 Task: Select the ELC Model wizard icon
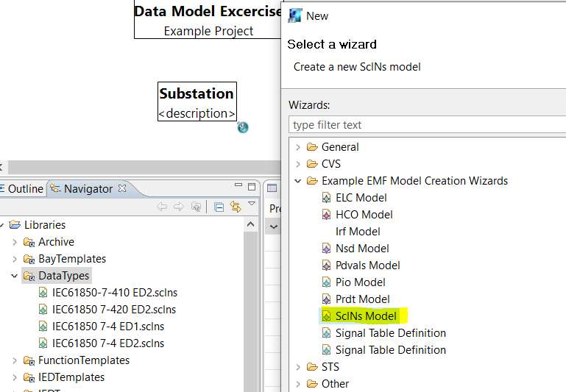[327, 198]
